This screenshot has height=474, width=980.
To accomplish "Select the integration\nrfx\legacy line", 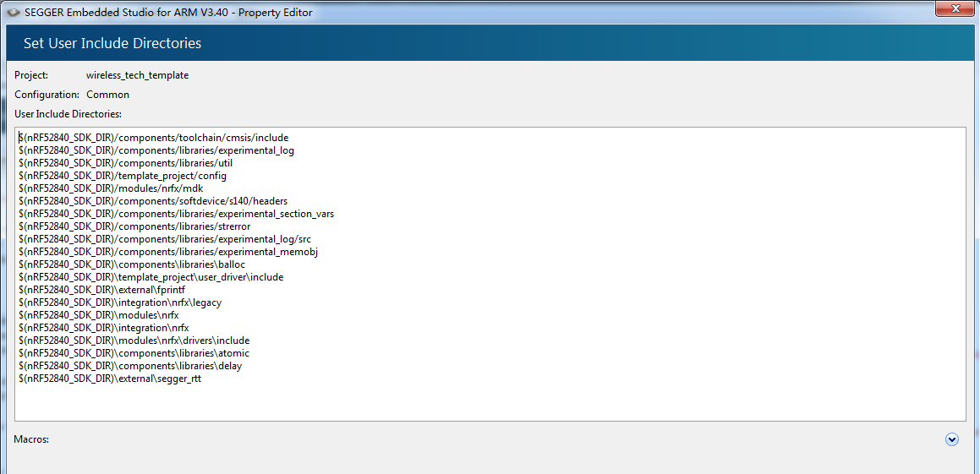I will click(x=120, y=302).
